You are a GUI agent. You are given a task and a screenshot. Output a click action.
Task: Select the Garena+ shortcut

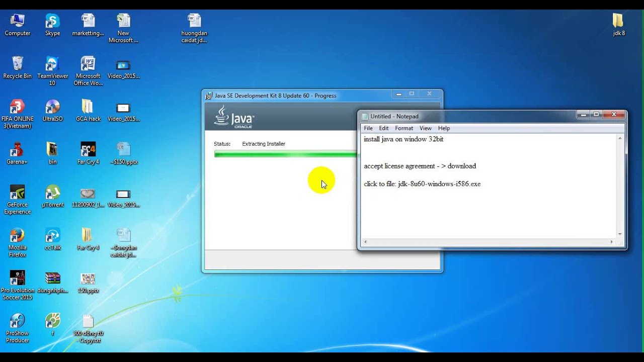tap(18, 153)
